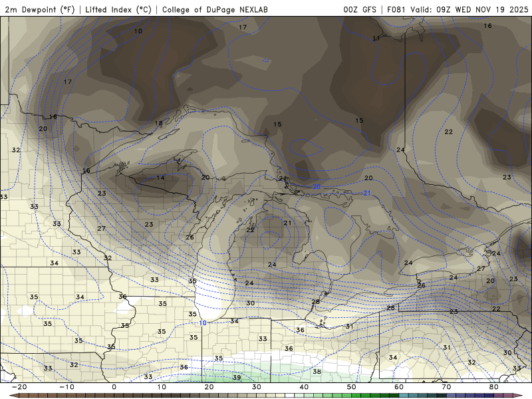Click the '50' colorbar tick label
The image size is (532, 399).
click(352, 387)
